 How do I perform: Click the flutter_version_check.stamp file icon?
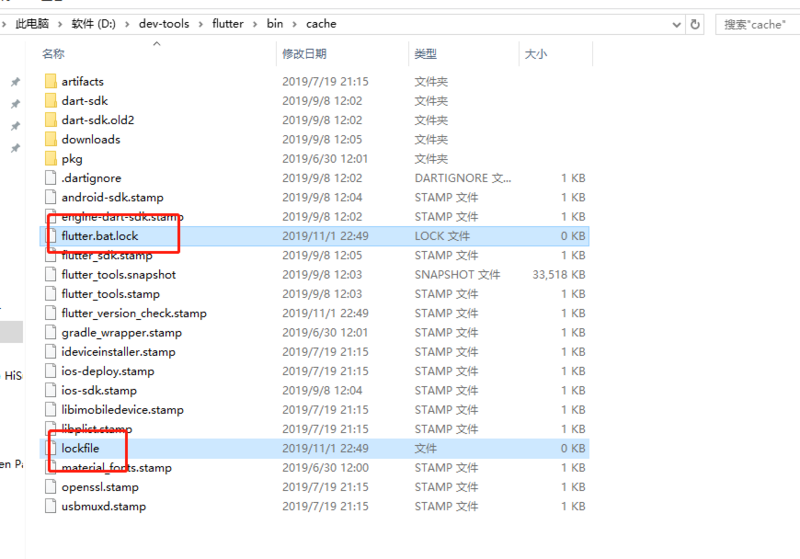(51, 313)
